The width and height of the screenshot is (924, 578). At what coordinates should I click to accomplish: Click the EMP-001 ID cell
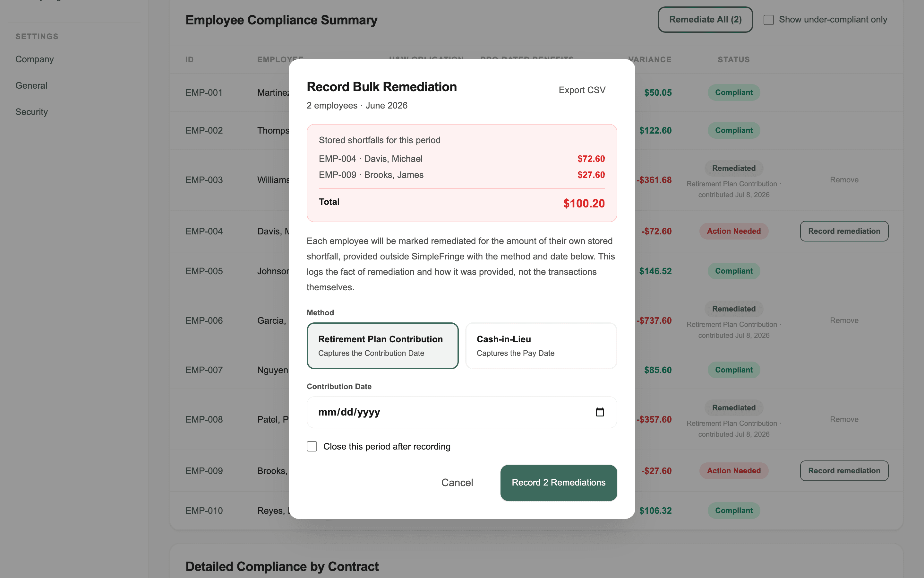204,92
